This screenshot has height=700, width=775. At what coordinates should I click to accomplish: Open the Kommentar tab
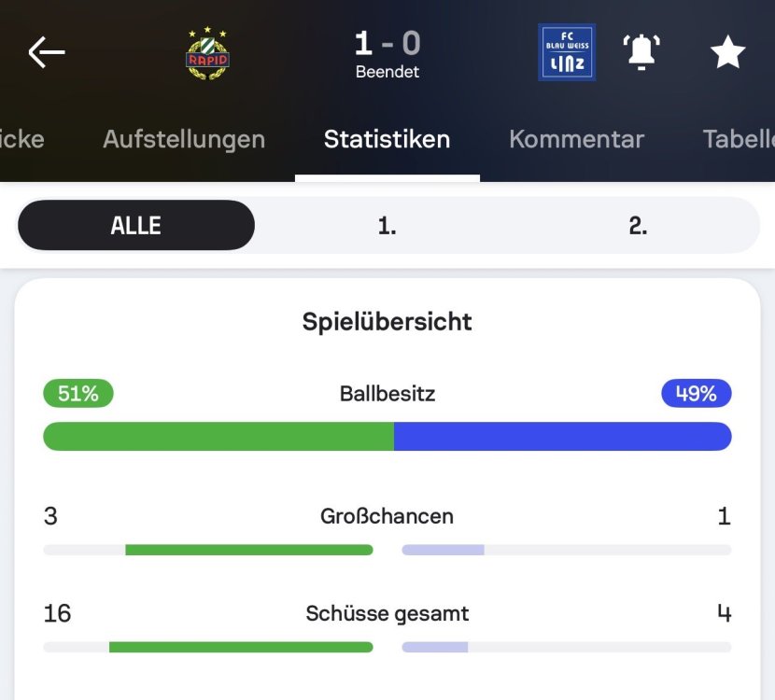pos(576,139)
